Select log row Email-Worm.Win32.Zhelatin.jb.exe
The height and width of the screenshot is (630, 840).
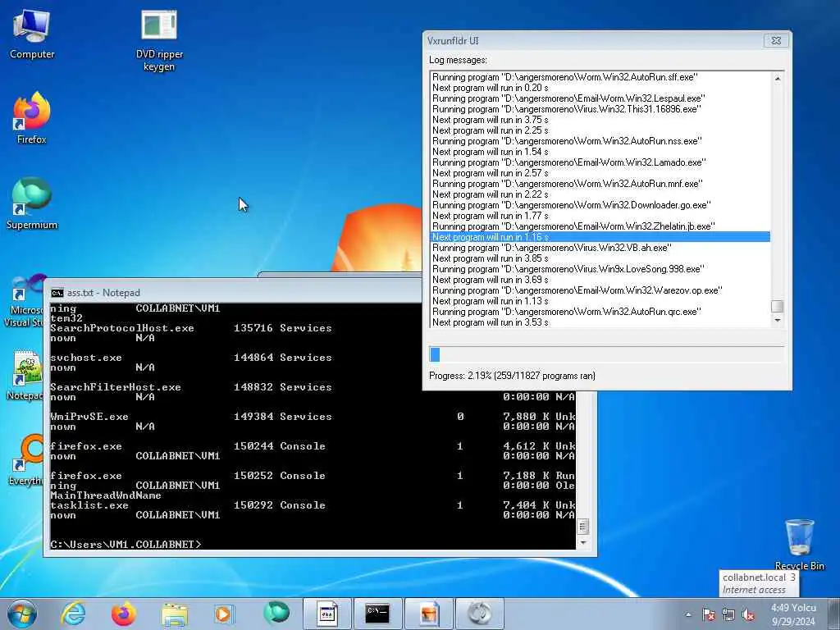coord(600,226)
